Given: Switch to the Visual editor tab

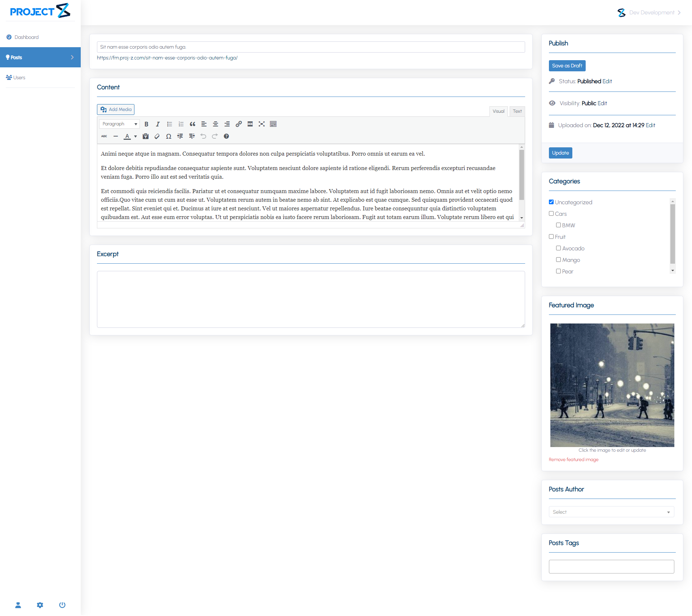Looking at the screenshot, I should 498,111.
